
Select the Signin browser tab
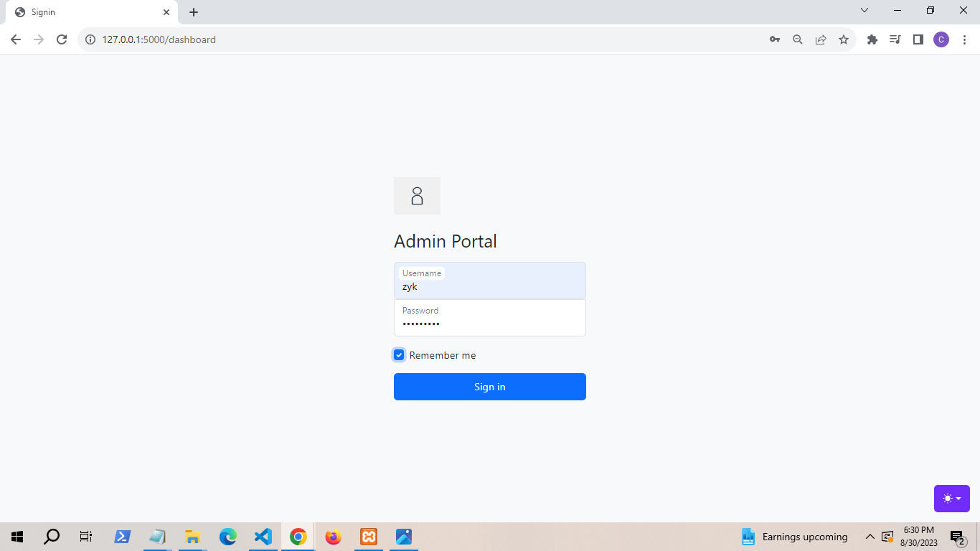[86, 12]
